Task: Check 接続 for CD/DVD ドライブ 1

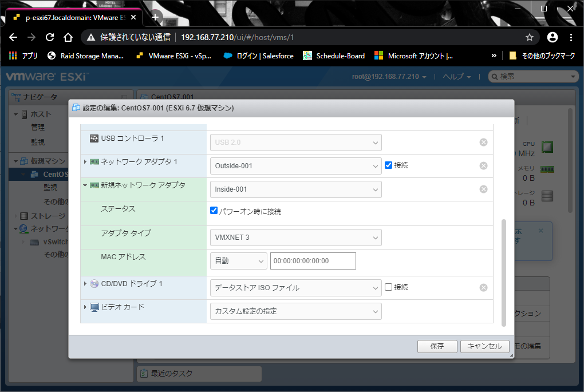Action: tap(388, 287)
